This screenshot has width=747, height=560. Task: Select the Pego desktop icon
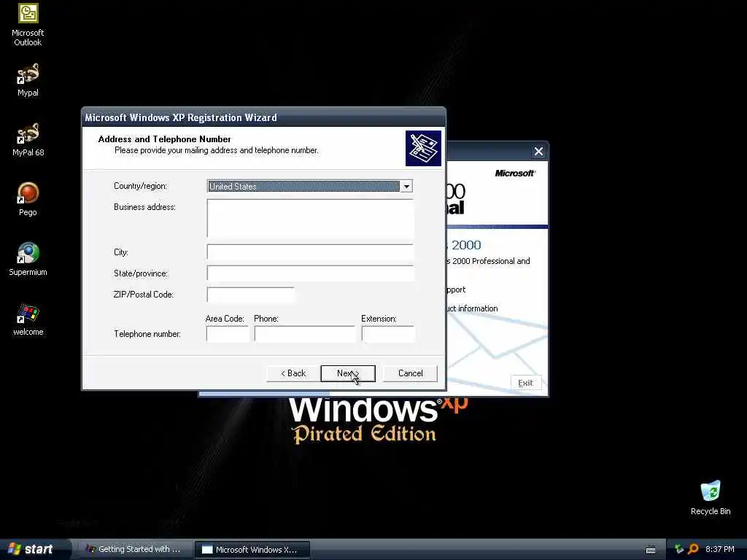(28, 200)
